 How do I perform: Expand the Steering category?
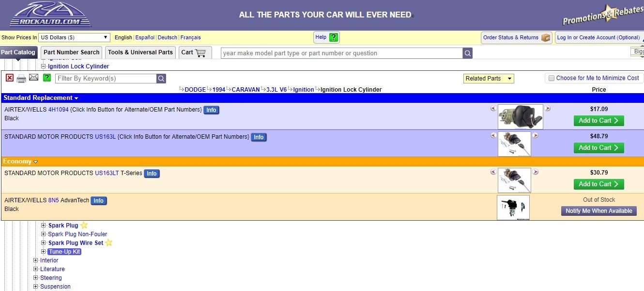(36, 278)
